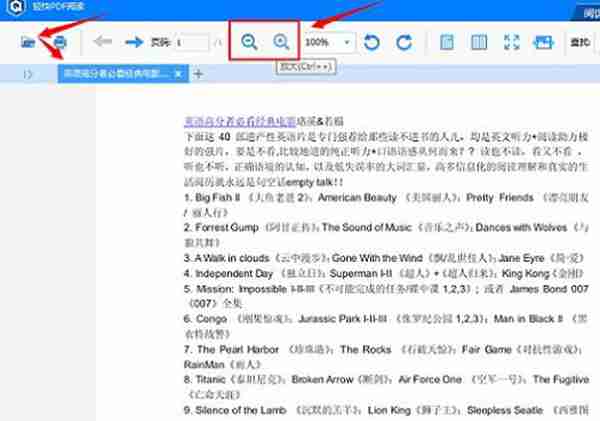Click the zoom in magnifier icon
The image size is (600, 421).
(x=281, y=41)
